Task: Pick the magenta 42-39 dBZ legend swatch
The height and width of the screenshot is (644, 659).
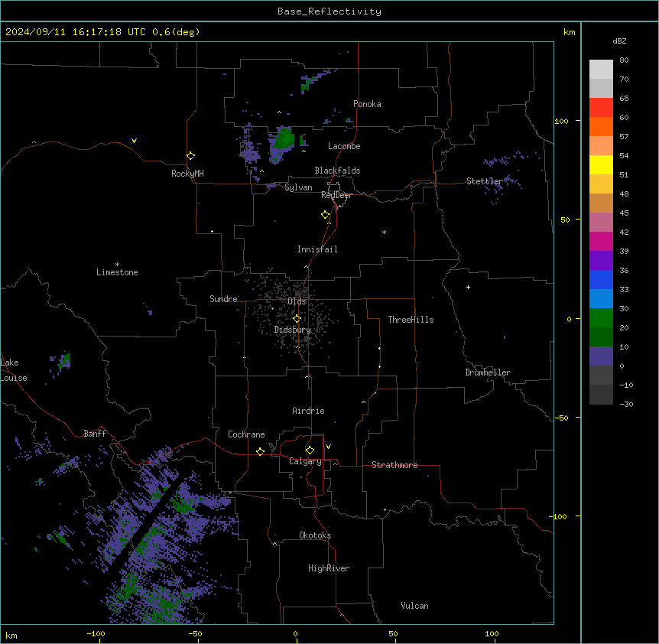Action: click(601, 241)
